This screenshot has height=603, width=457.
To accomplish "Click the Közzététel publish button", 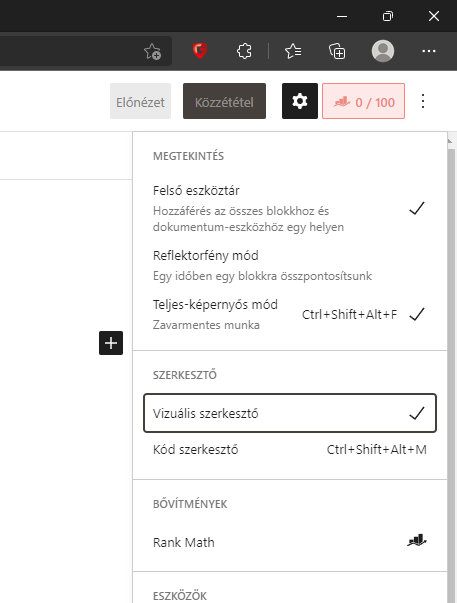I will [224, 101].
